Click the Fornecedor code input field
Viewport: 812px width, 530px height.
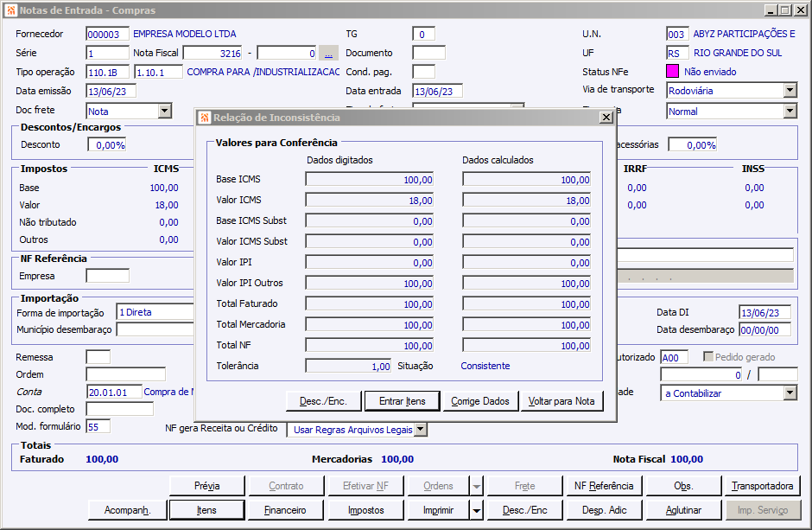[107, 35]
